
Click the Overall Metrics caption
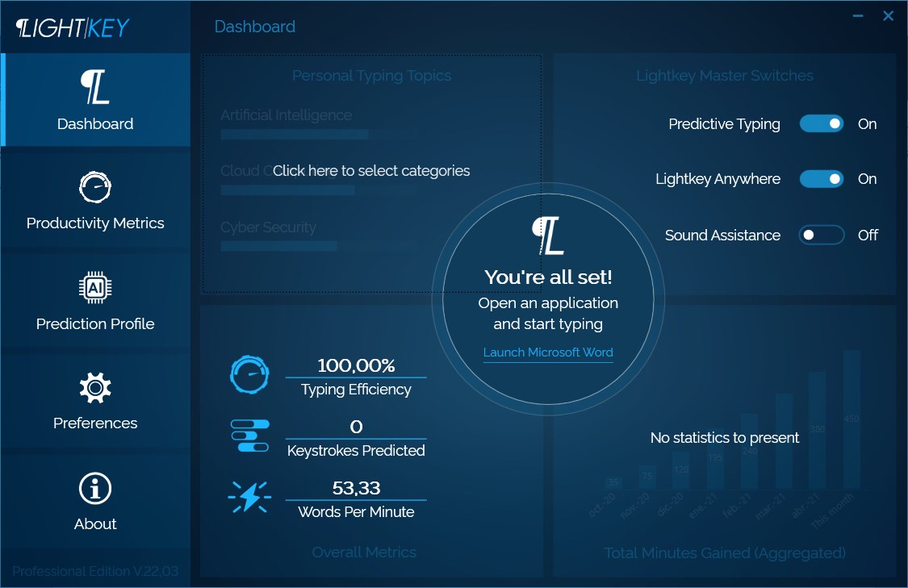[364, 553]
